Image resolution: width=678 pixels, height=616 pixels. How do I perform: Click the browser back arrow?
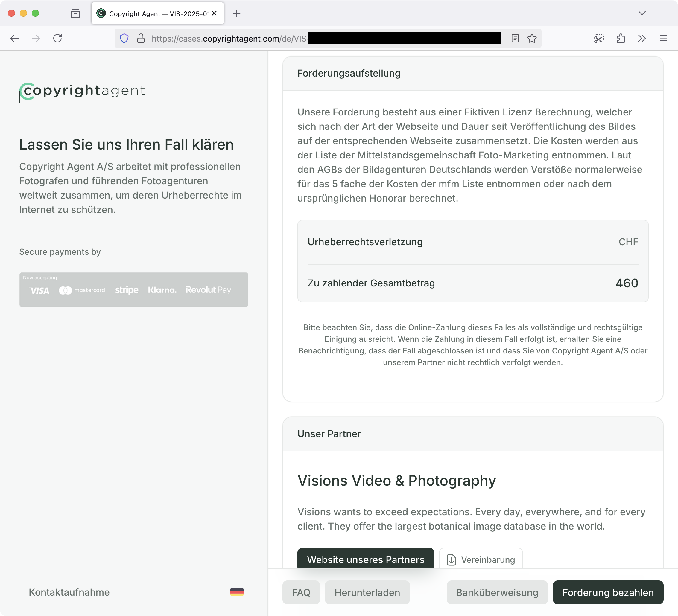point(14,38)
